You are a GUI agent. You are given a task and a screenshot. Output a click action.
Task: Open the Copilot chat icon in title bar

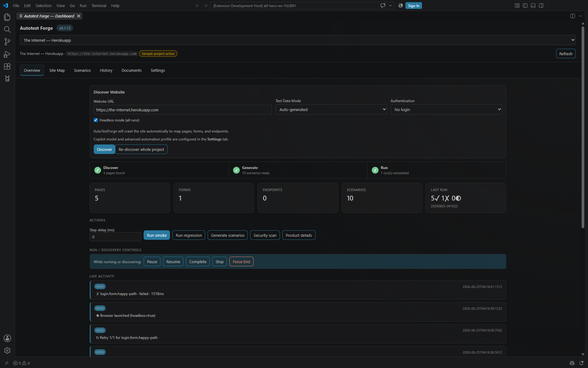(x=383, y=6)
